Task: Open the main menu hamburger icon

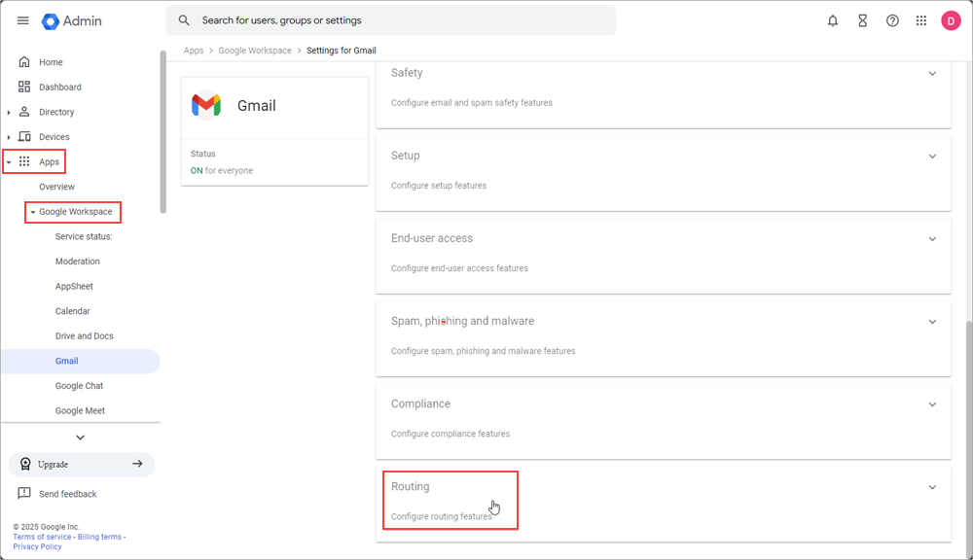Action: coord(23,20)
